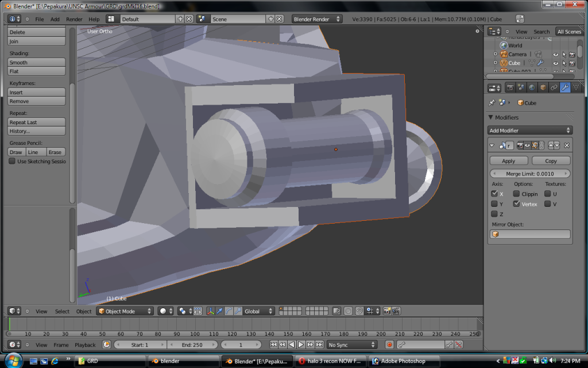Open the 3D view Select menu
The width and height of the screenshot is (588, 368).
pos(62,311)
